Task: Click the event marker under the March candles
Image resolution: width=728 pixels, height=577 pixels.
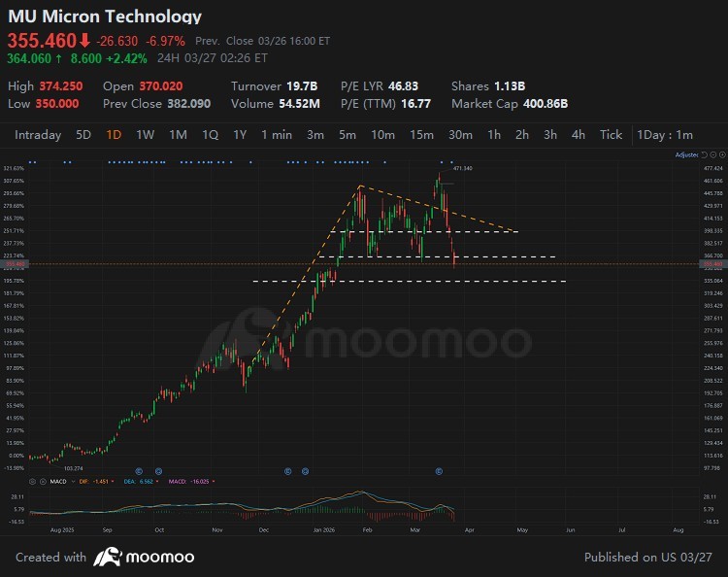Action: 439,471
